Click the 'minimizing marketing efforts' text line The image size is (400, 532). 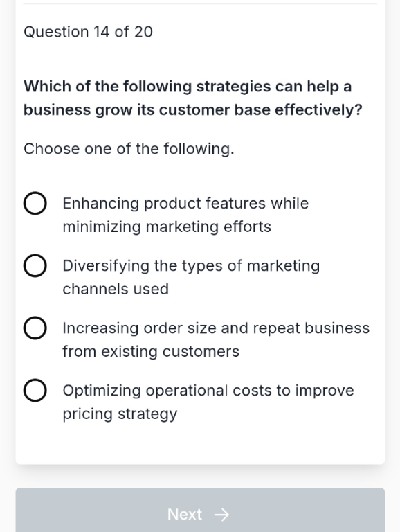click(167, 227)
